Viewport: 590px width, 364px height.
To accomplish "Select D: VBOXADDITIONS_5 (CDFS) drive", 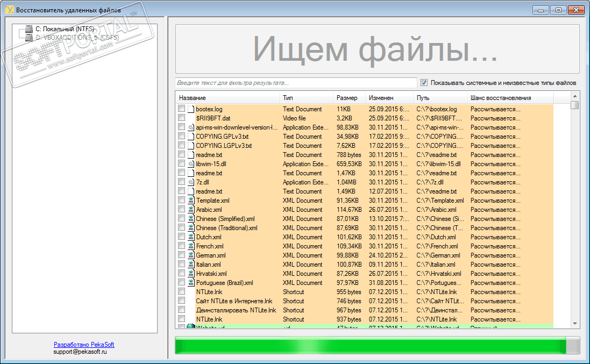I will coord(77,37).
